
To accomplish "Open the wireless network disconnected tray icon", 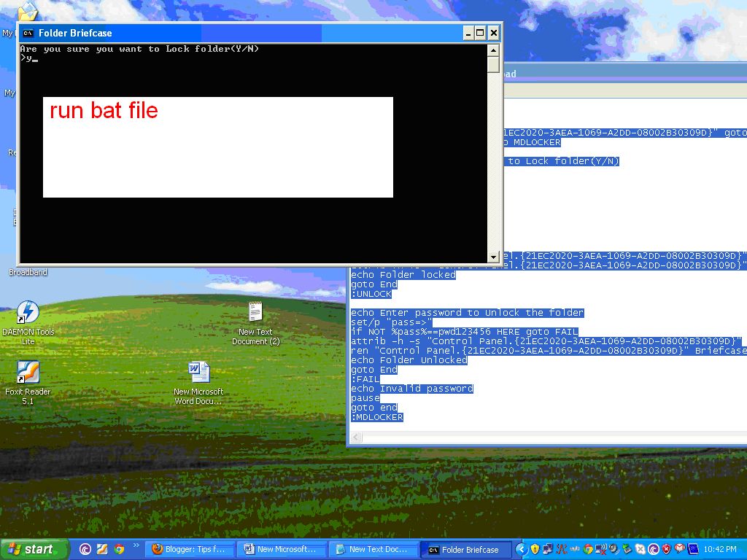I will (601, 549).
